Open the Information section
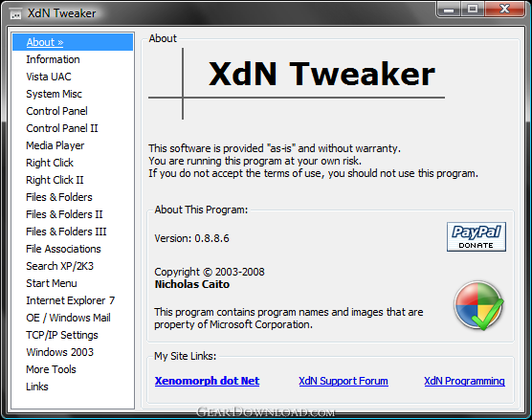 [53, 59]
